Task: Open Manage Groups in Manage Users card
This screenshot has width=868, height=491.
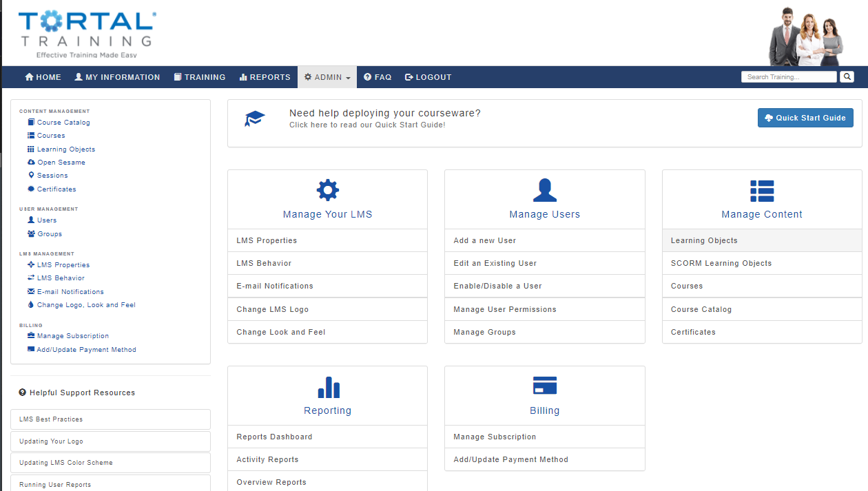Action: click(545, 332)
